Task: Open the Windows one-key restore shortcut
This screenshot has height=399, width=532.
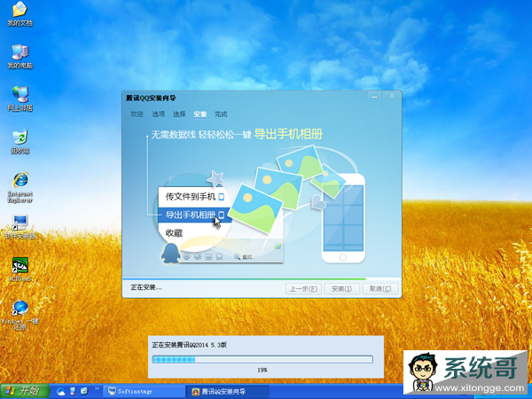Action: click(x=20, y=315)
